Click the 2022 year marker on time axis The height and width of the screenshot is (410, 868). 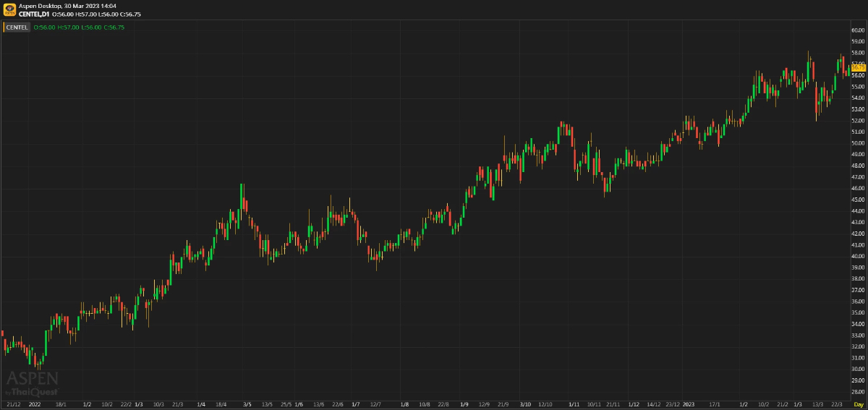pyautogui.click(x=35, y=404)
